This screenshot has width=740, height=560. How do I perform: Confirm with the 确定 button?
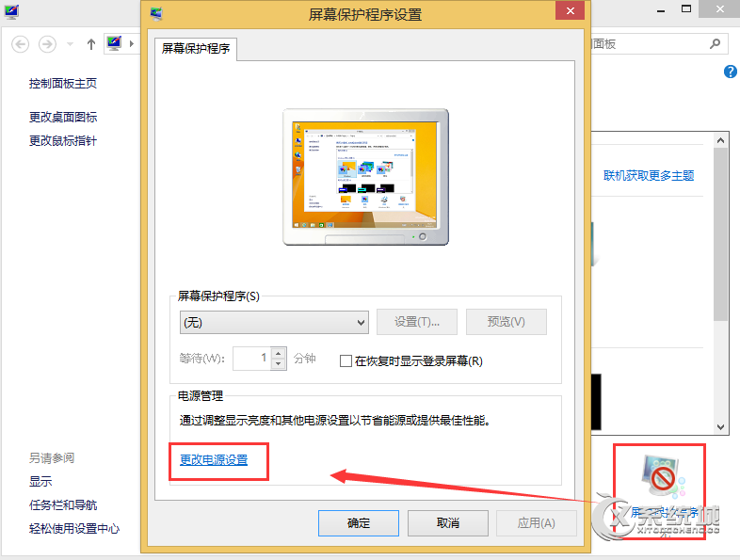tap(359, 522)
